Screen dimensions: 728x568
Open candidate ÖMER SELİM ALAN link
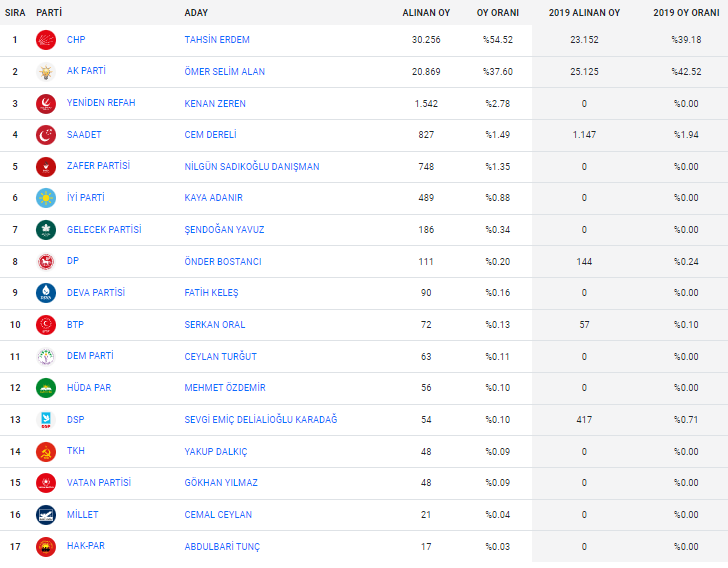225,72
